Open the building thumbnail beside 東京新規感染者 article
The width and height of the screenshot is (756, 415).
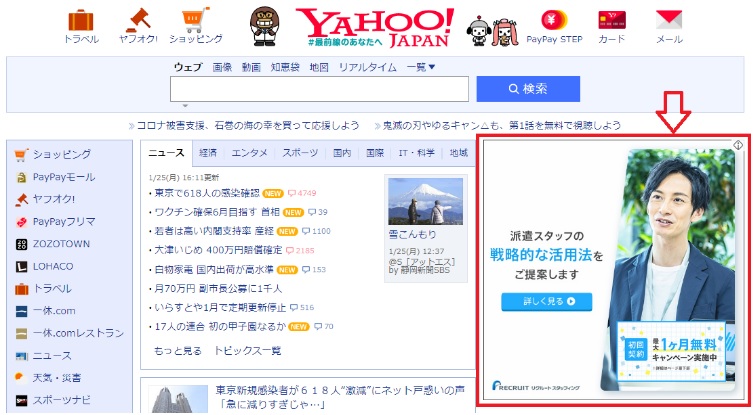[178, 399]
